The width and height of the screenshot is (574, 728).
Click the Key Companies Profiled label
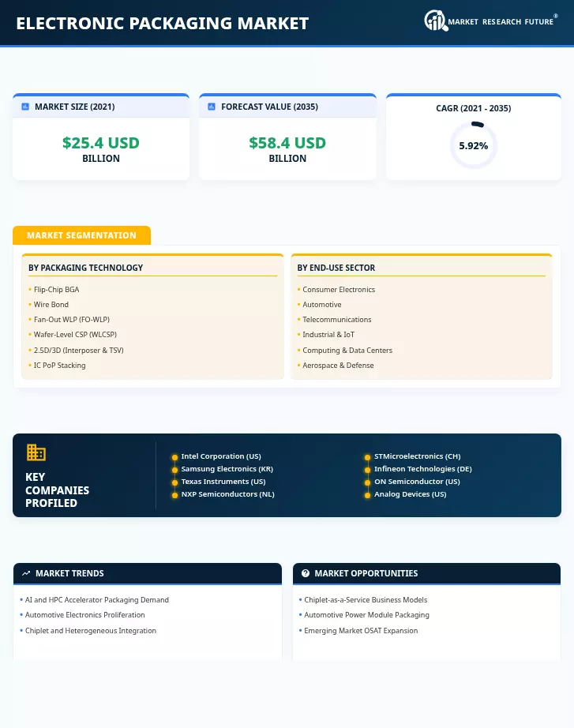(x=57, y=490)
